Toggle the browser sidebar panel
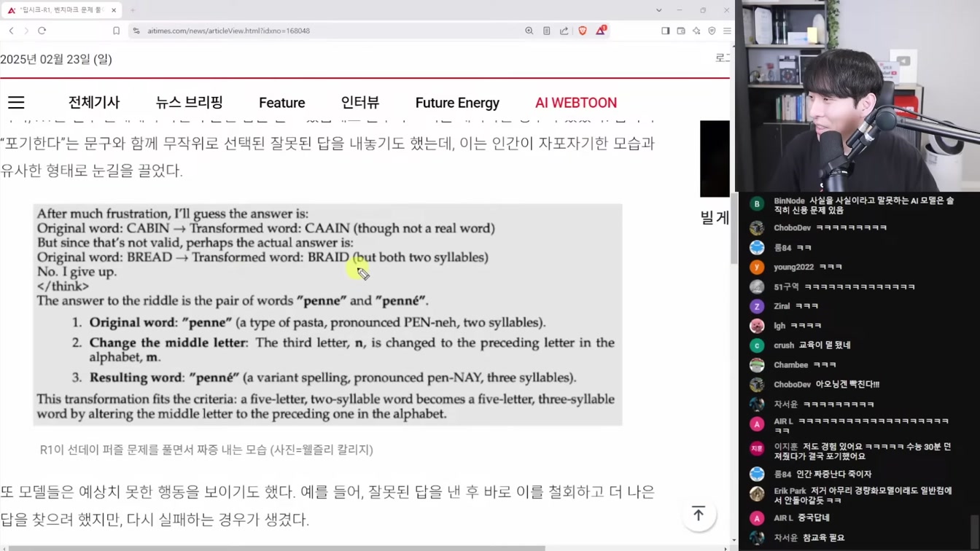This screenshot has height=551, width=980. coord(666,31)
